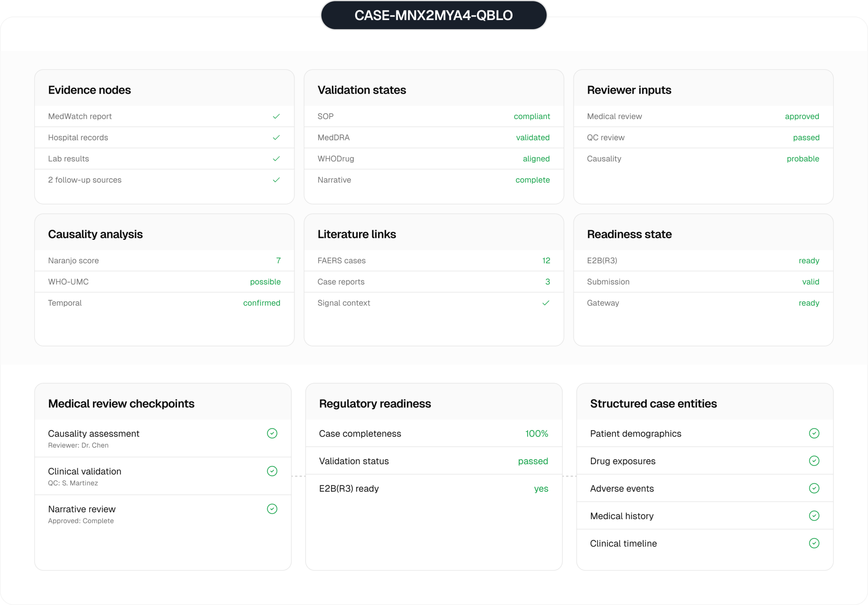Click the Signal context checkmark icon

[x=546, y=303]
